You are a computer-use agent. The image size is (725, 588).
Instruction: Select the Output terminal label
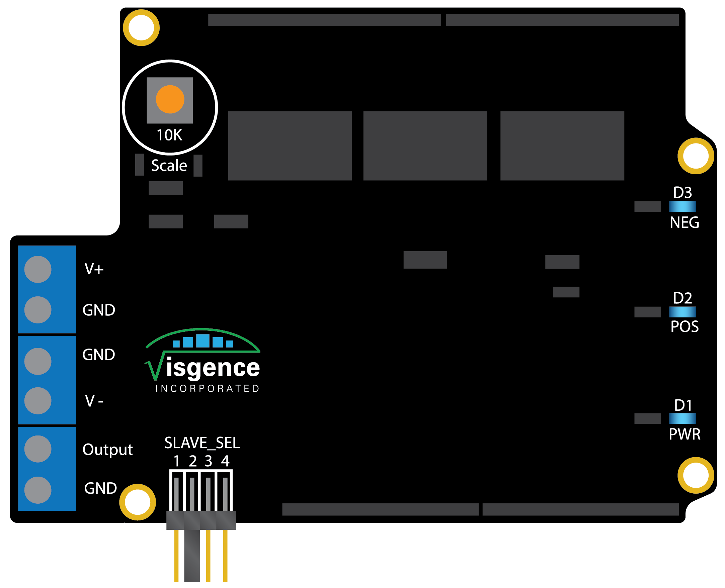click(x=108, y=450)
